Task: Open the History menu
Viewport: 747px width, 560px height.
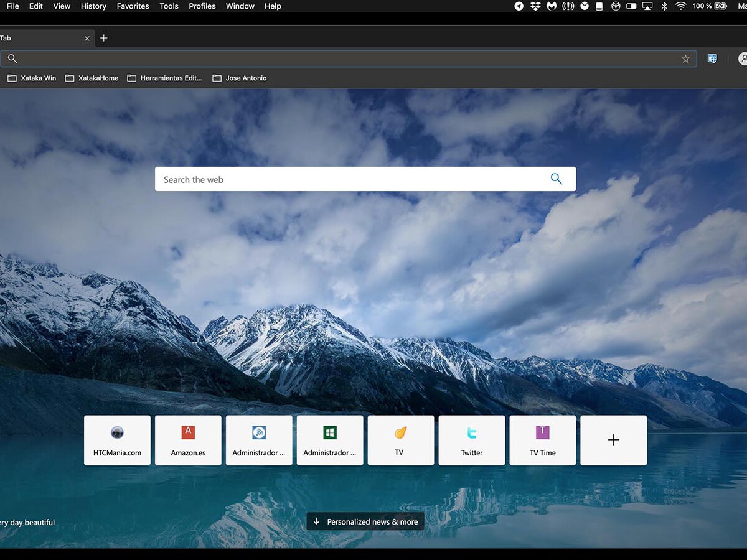Action: pos(93,6)
